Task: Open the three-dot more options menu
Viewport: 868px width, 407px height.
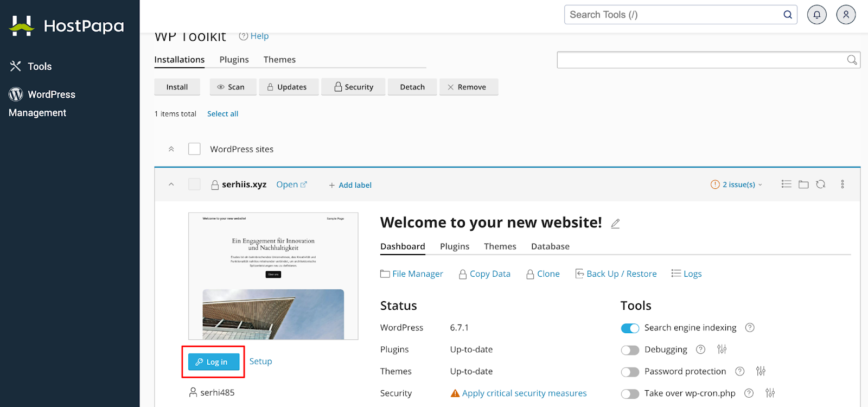Action: (x=843, y=185)
